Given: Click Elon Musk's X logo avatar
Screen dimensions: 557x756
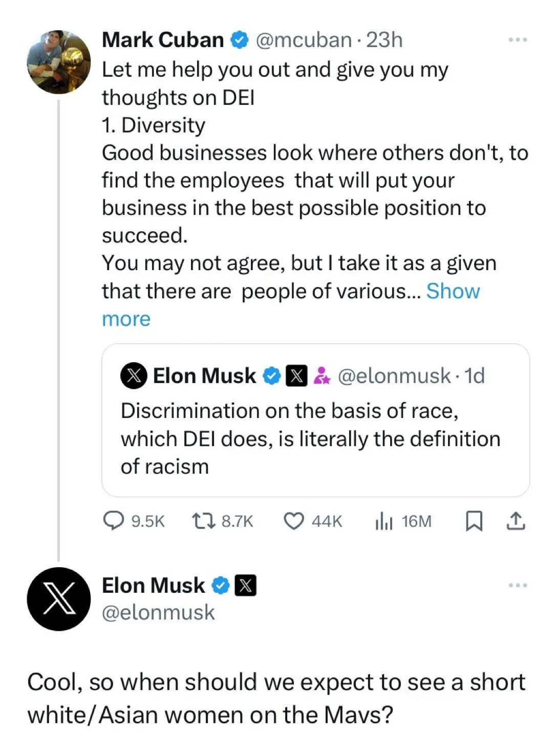Looking at the screenshot, I should click(59, 598).
